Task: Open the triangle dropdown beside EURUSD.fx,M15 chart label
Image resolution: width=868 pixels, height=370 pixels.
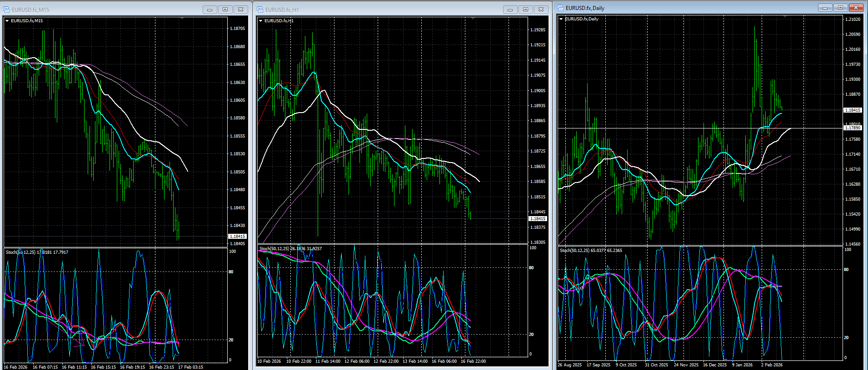Action: (x=7, y=21)
